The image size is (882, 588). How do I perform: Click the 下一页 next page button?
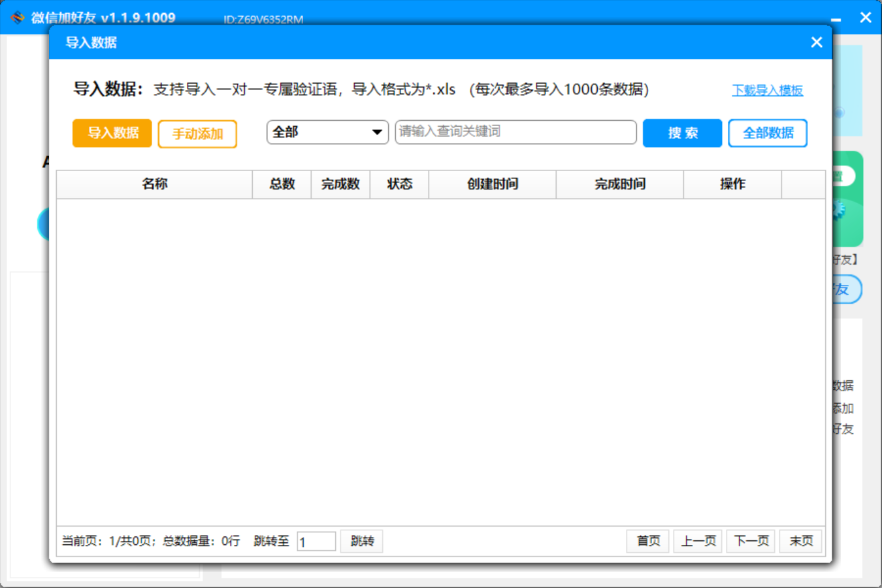click(x=750, y=541)
